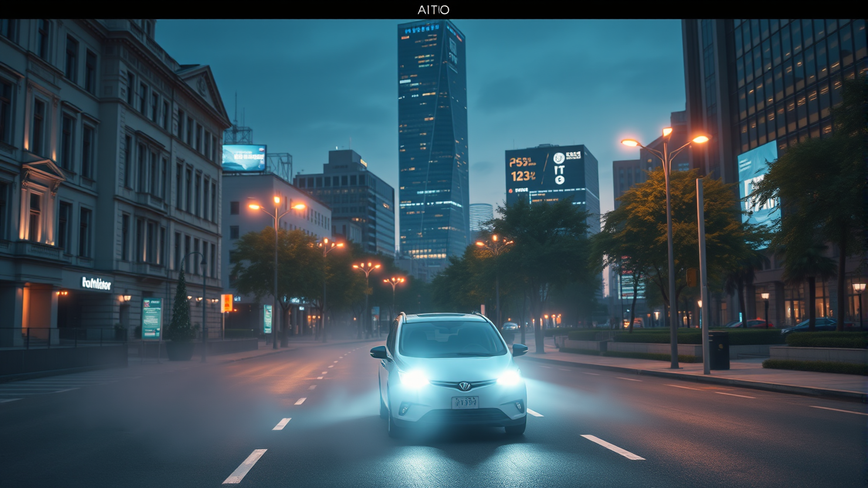Click the emblem on the car's grille
This screenshot has height=488, width=868.
point(464,386)
